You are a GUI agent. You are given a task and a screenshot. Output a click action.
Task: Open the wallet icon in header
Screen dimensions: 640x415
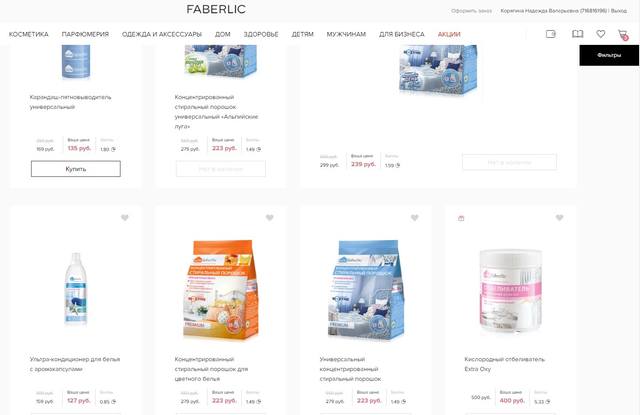[551, 34]
